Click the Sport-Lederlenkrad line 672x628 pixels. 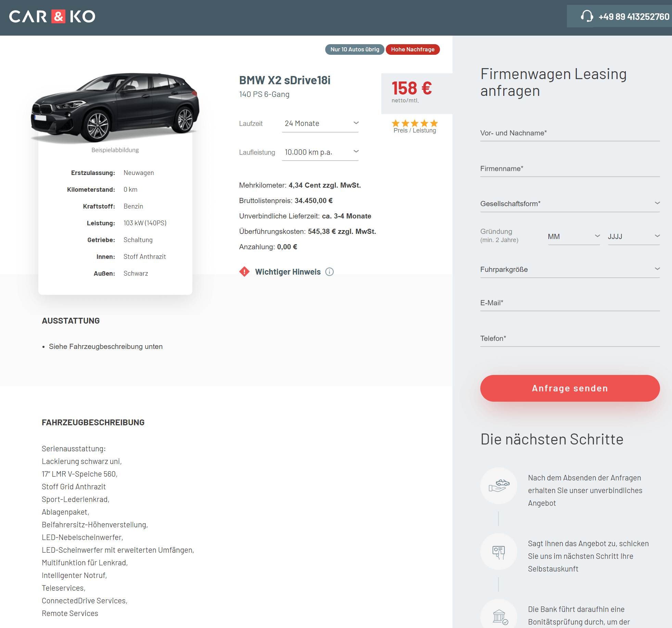[76, 499]
